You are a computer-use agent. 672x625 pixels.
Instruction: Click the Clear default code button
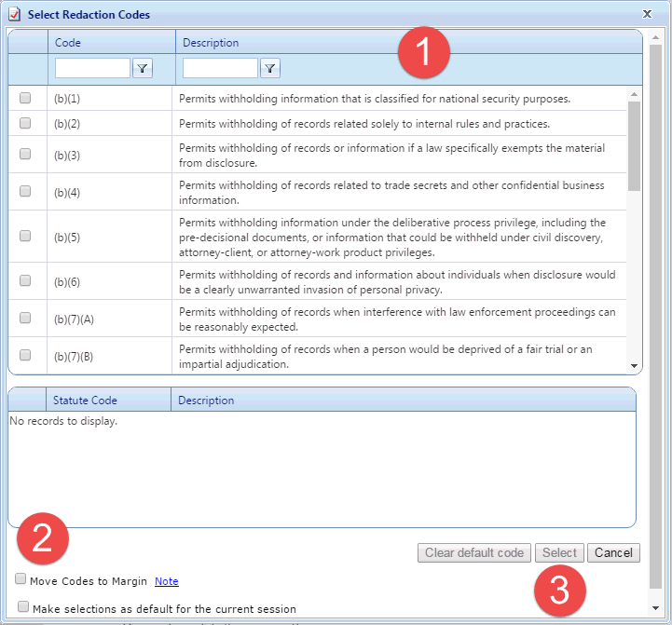click(x=474, y=552)
